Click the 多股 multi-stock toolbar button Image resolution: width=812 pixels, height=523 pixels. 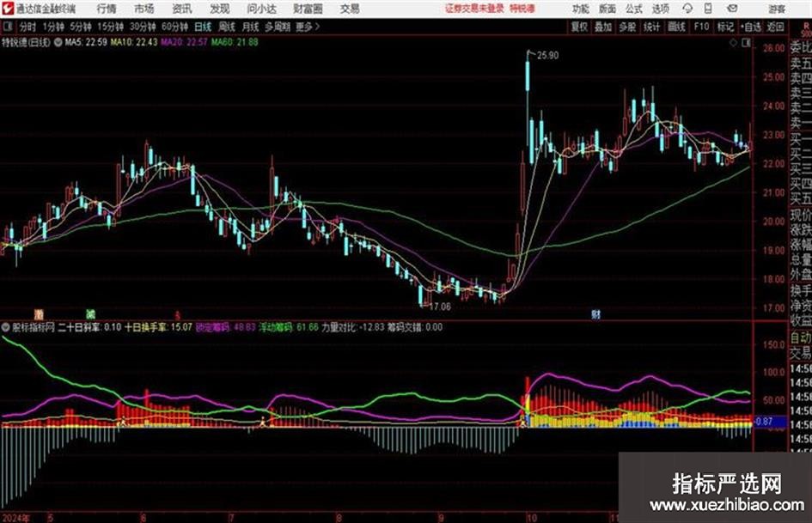coord(627,27)
